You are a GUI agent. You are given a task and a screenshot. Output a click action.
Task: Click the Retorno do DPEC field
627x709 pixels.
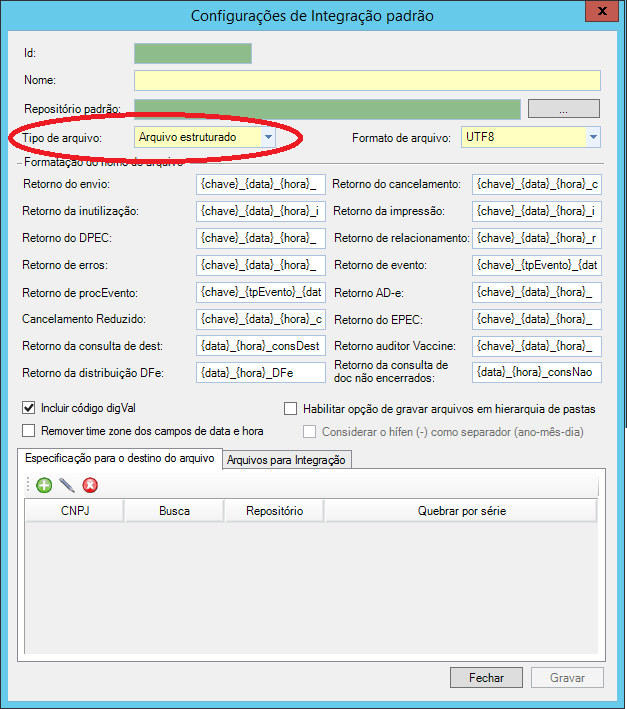tap(261, 238)
